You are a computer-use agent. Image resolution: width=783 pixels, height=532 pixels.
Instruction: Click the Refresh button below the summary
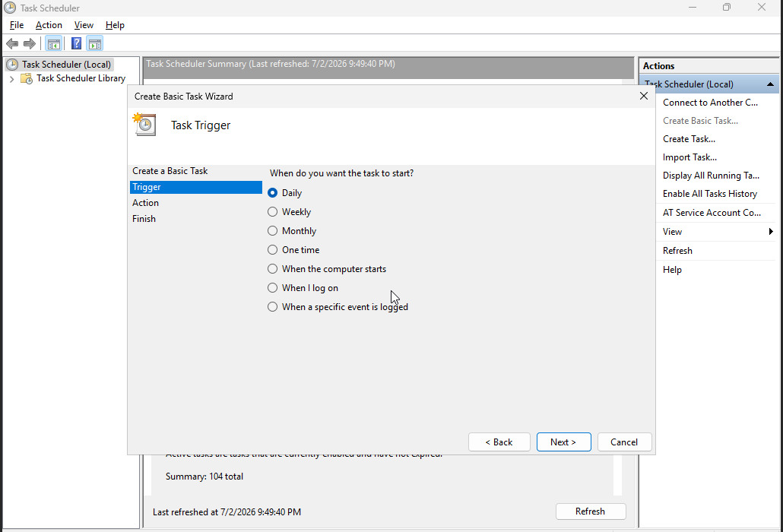[x=590, y=511]
